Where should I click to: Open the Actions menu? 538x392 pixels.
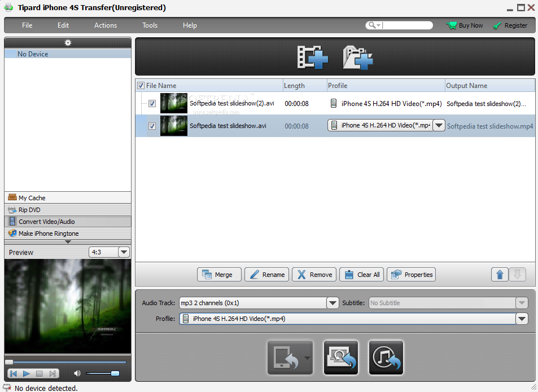coord(106,25)
